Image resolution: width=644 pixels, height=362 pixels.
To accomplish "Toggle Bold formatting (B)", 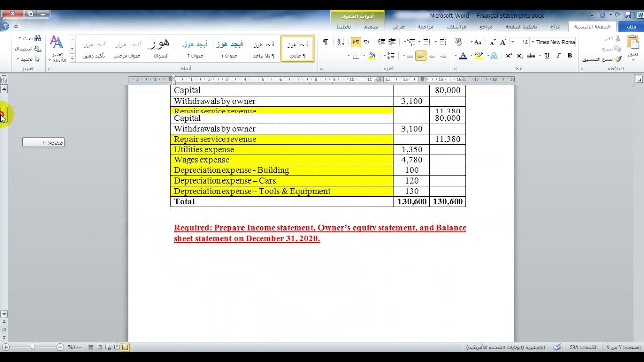I will (x=570, y=56).
